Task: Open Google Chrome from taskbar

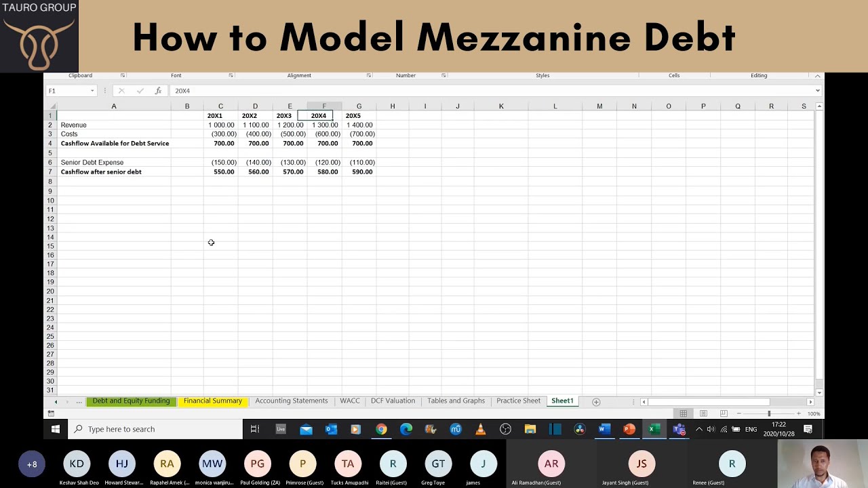Action: (x=381, y=429)
